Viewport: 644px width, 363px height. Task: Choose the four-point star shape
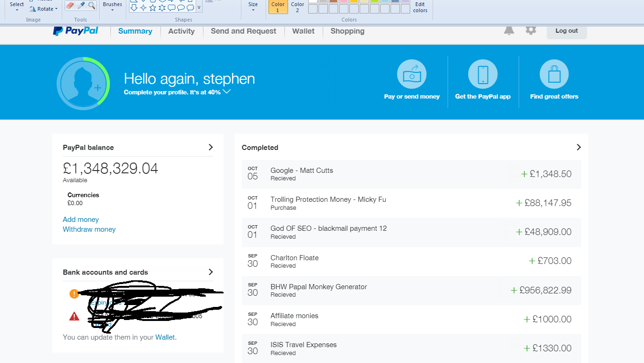click(x=143, y=7)
